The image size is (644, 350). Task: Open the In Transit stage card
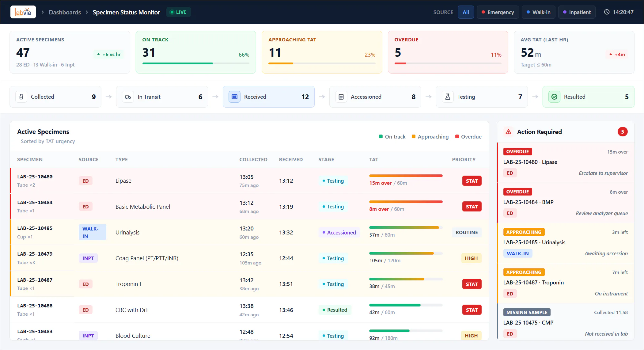click(x=162, y=97)
